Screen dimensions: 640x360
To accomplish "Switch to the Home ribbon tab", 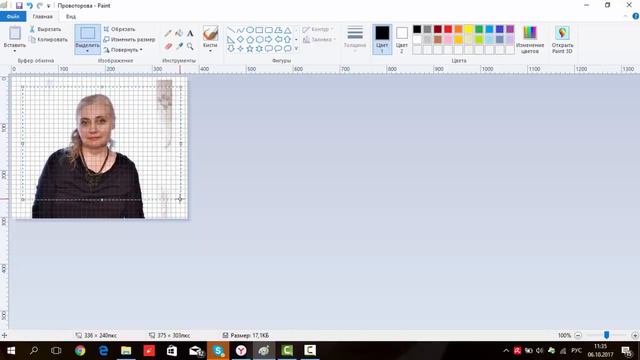I will [x=42, y=16].
